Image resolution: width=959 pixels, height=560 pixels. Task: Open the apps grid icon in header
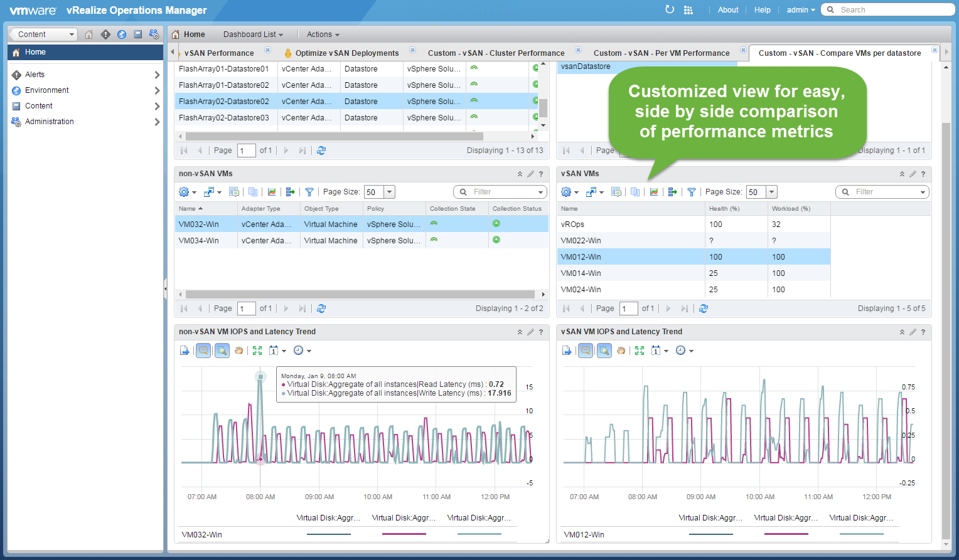tap(688, 10)
